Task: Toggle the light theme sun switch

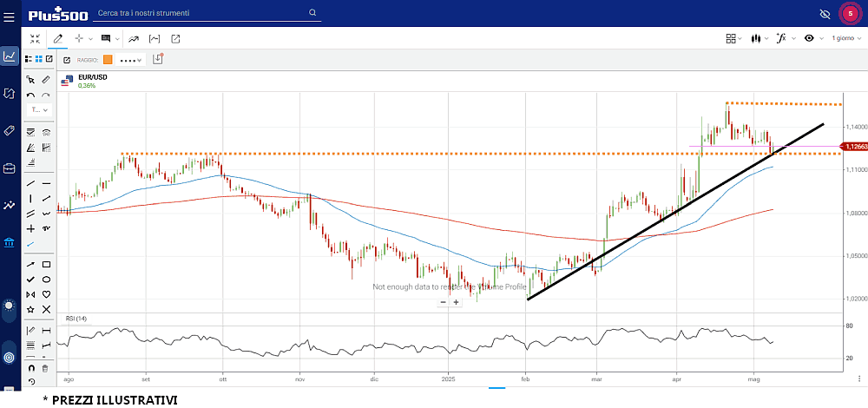Action: 10,306
